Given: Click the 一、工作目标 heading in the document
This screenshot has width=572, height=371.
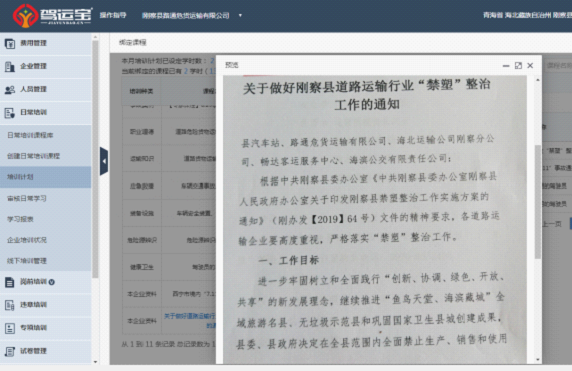Looking at the screenshot, I should 289,260.
